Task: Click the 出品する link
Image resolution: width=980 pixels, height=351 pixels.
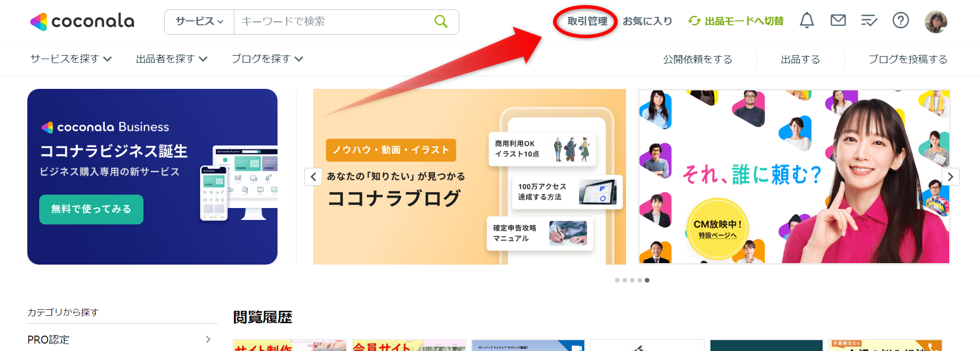Action: [x=800, y=59]
